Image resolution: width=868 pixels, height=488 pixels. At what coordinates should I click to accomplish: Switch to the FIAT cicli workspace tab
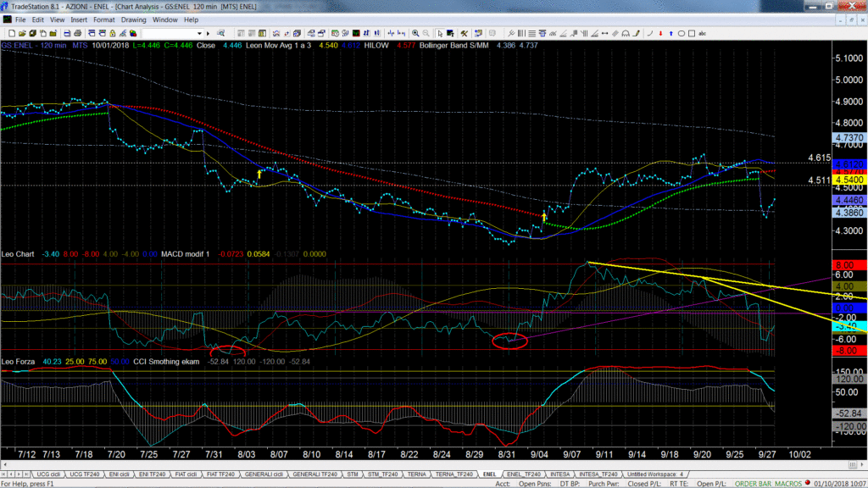186,474
